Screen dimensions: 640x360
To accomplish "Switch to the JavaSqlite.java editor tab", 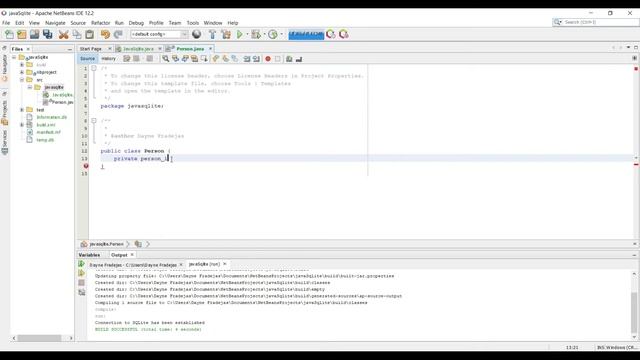I will (x=138, y=49).
